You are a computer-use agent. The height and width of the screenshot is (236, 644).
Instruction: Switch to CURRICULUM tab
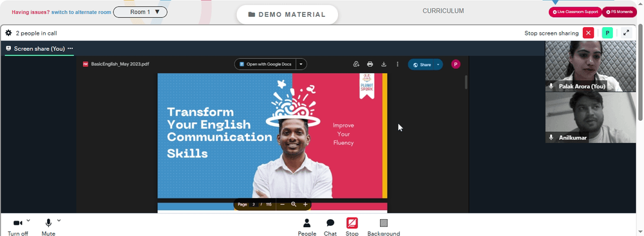pyautogui.click(x=443, y=11)
